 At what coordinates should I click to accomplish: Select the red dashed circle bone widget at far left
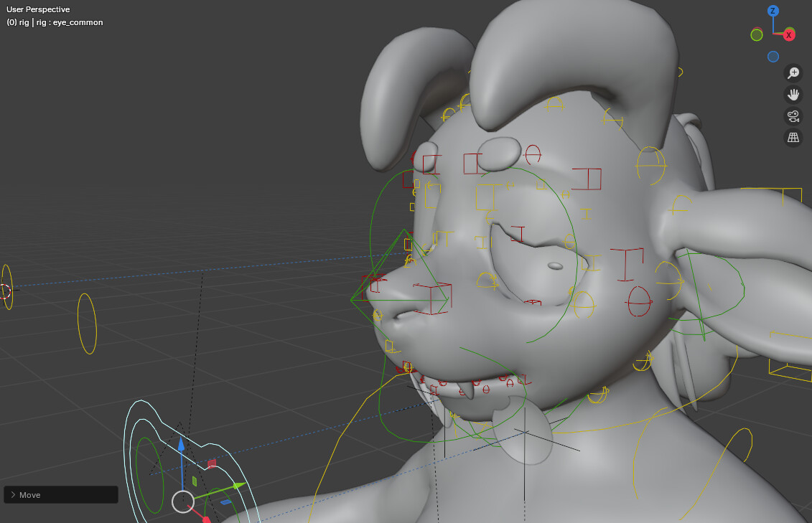coord(4,291)
